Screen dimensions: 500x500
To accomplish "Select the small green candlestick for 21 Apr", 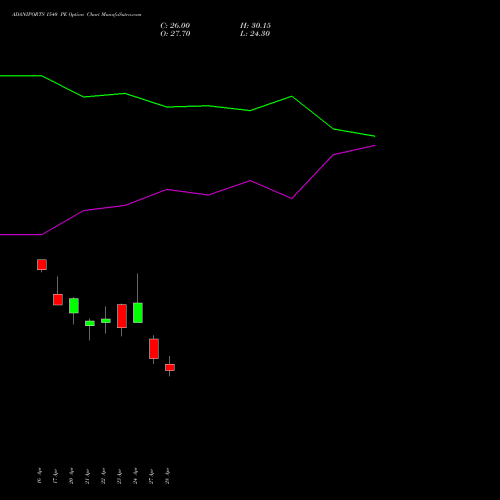I will point(90,323).
